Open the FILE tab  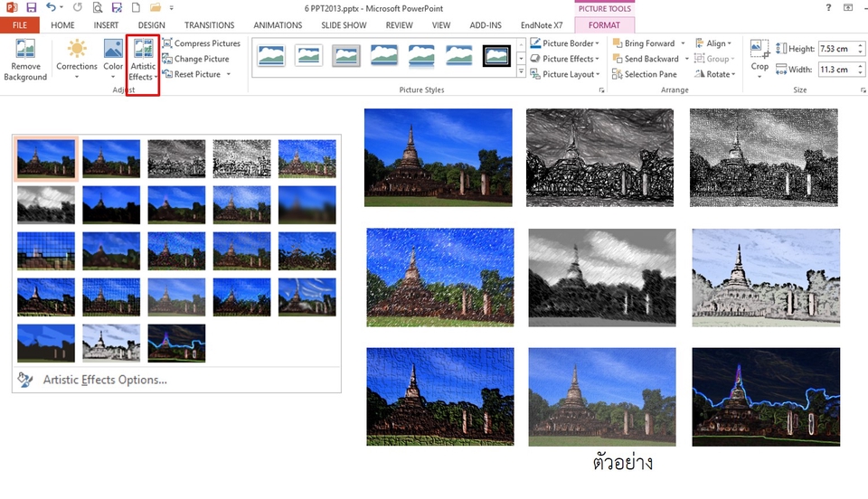click(x=20, y=25)
